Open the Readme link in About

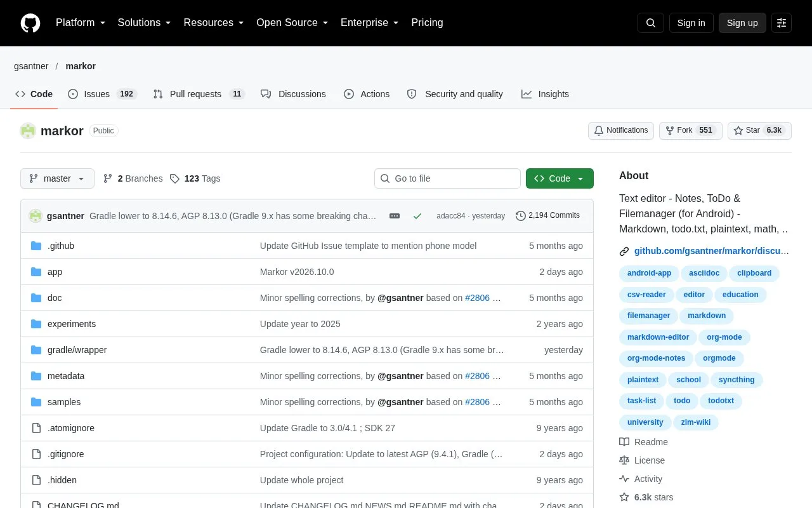(x=644, y=442)
